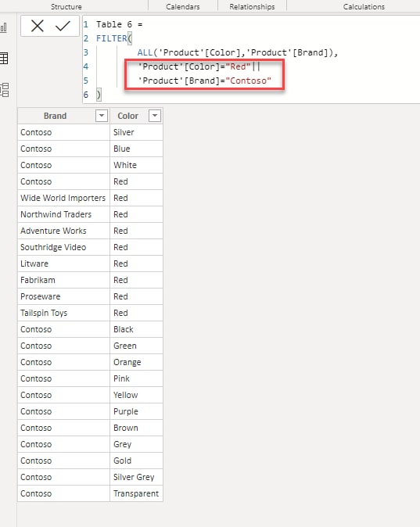420x527 pixels.
Task: Select the Northwind Traders brand cell
Action: 63,214
